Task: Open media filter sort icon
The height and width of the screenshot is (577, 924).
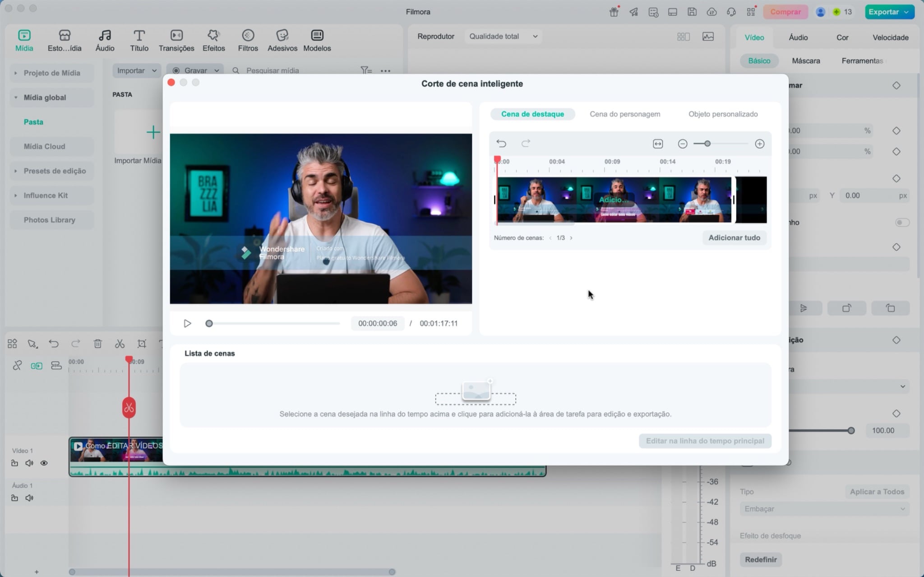Action: tap(366, 70)
